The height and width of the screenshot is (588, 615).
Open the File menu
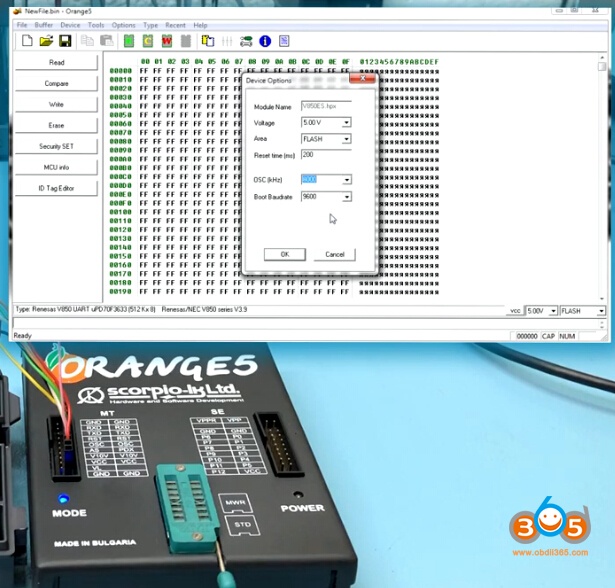point(22,25)
